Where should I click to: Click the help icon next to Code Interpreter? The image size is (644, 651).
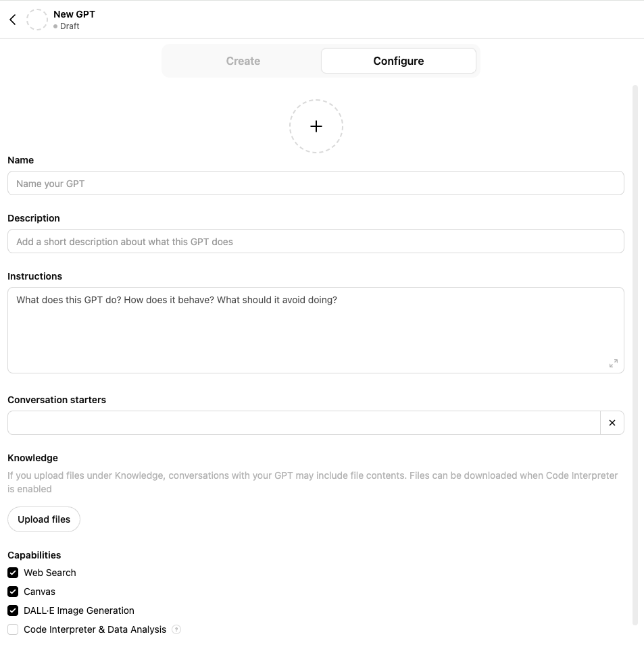176,629
